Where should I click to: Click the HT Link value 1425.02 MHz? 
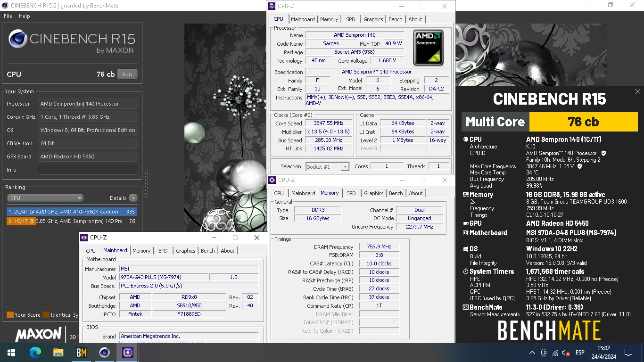click(x=329, y=148)
